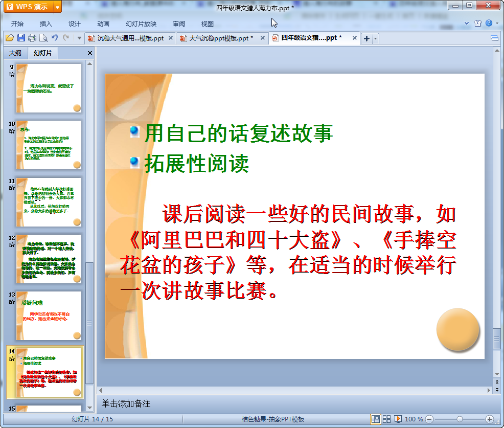Viewport: 504px width, 428px height.
Task: Click horizontal scrollbar left arrow
Action: 101,390
